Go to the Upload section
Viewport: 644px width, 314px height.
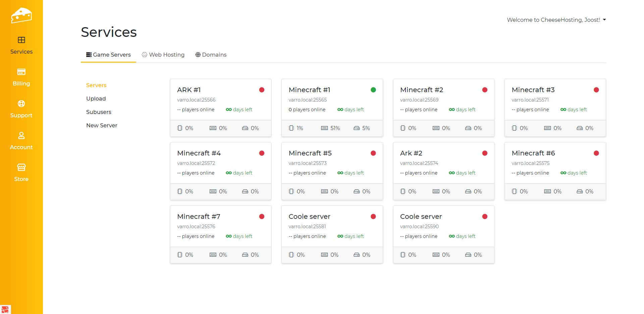point(96,99)
